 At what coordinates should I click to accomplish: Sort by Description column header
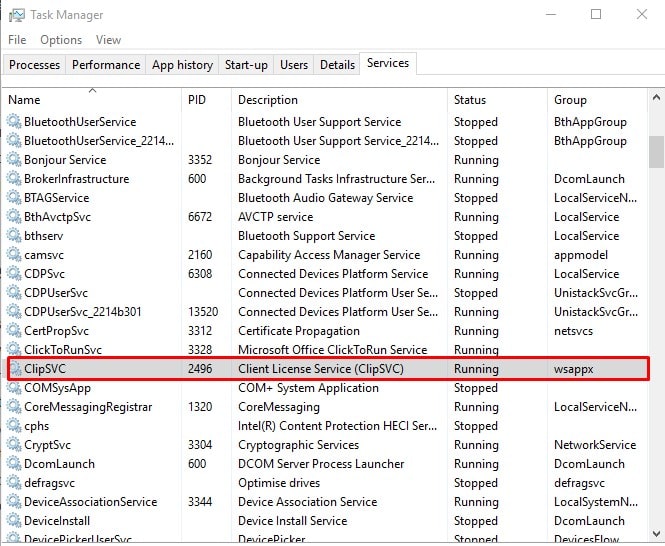point(339,100)
